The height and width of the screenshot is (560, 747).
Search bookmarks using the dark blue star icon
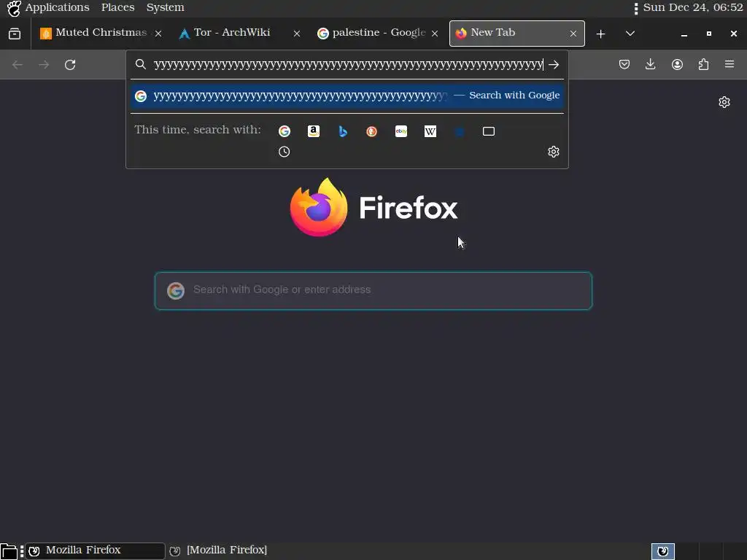460,131
